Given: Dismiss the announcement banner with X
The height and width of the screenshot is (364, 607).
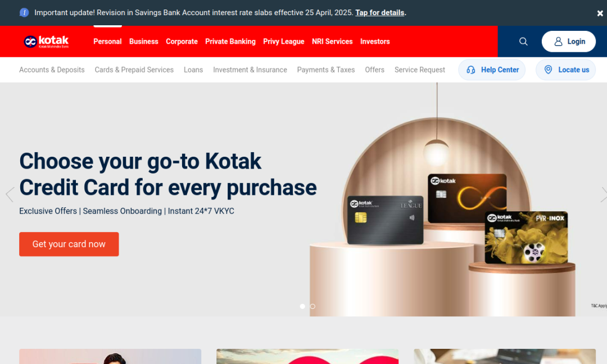Looking at the screenshot, I should point(600,13).
